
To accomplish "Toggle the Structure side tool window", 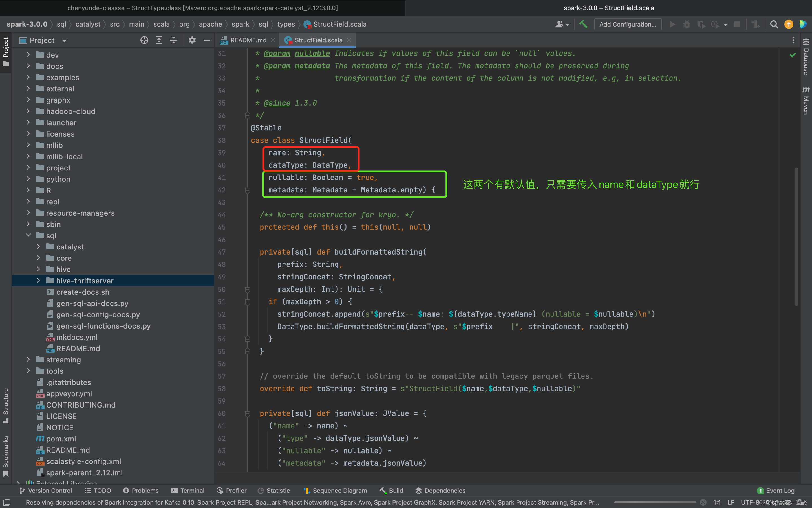I will pyautogui.click(x=6, y=406).
